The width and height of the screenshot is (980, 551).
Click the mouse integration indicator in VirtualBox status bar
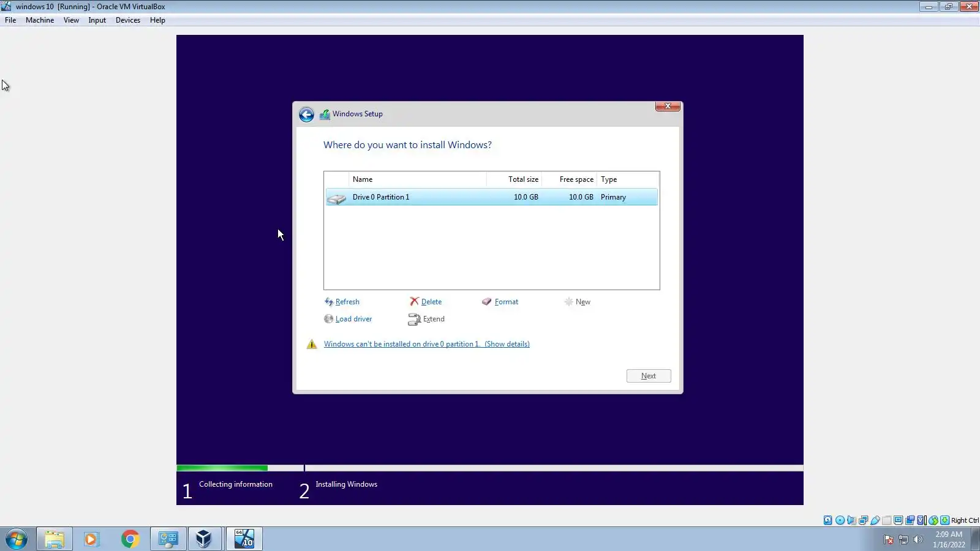click(933, 520)
